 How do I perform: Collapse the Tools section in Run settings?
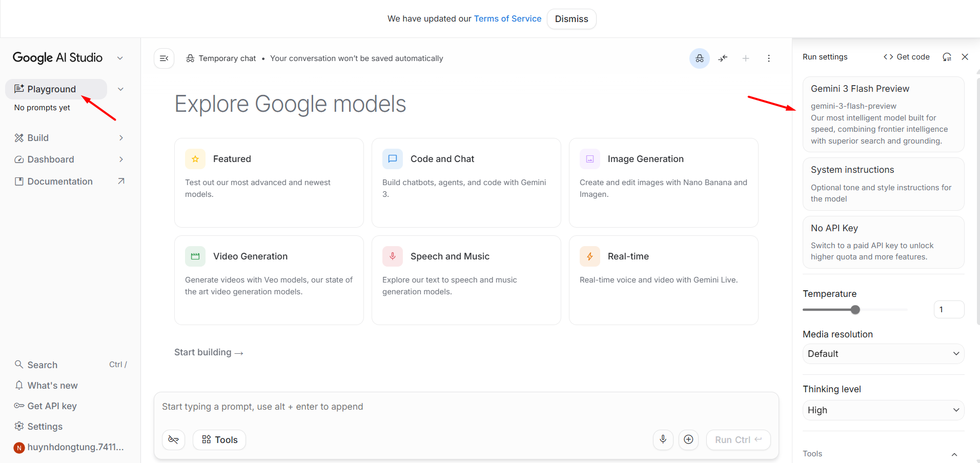tap(954, 454)
